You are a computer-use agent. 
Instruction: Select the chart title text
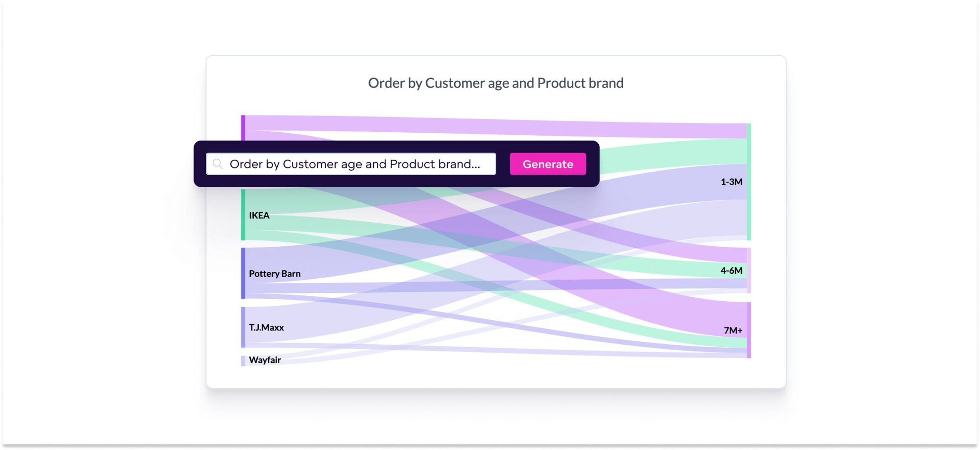(x=495, y=83)
